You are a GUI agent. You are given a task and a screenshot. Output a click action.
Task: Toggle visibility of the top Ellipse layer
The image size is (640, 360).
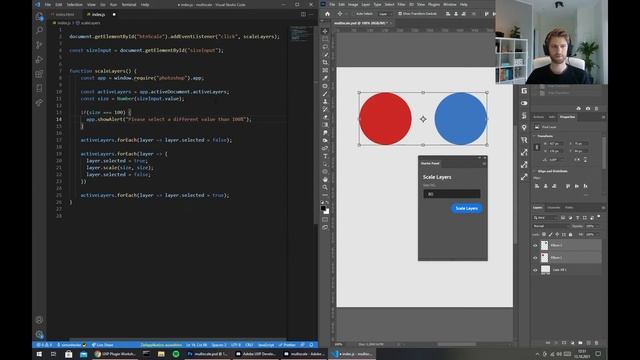[535, 245]
